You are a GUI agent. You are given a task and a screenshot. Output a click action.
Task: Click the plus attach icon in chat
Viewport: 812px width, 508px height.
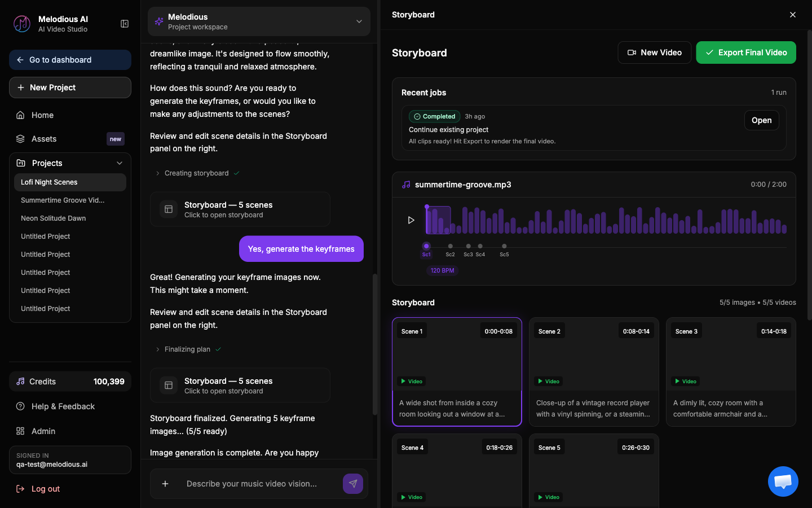(165, 484)
